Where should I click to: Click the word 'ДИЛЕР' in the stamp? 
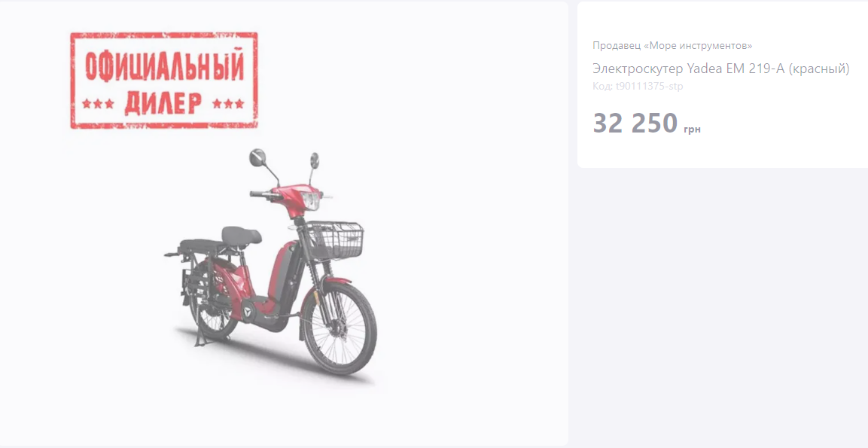pos(163,103)
